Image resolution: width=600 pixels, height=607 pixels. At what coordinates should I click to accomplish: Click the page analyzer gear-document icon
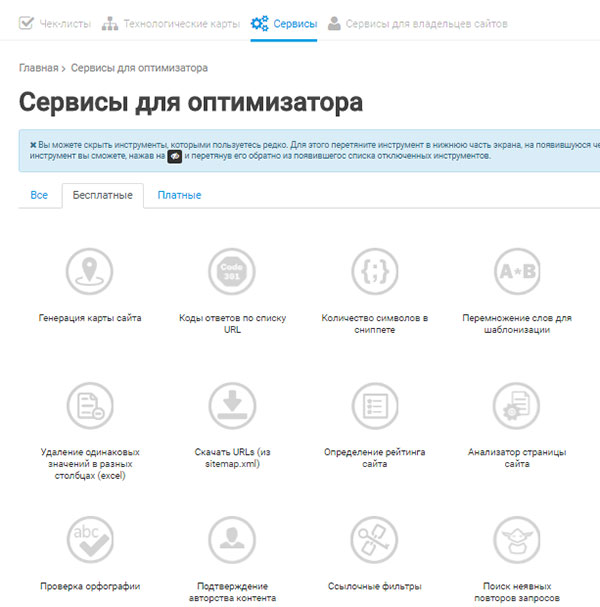[x=516, y=406]
